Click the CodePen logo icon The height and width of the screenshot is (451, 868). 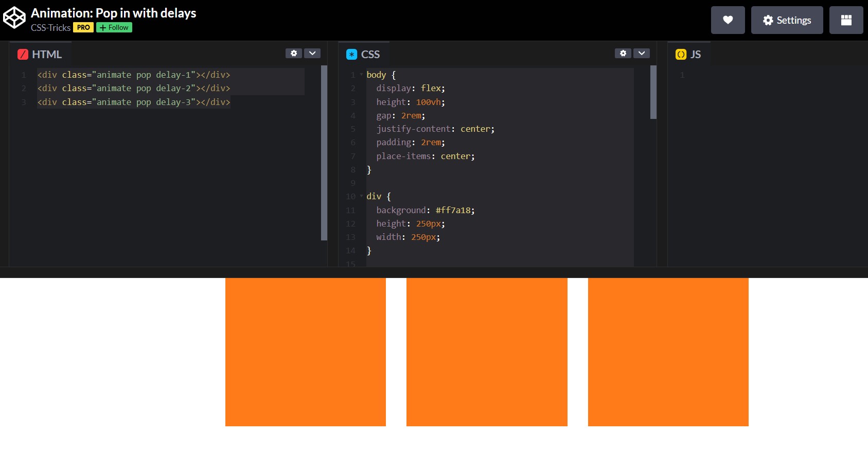coord(14,18)
